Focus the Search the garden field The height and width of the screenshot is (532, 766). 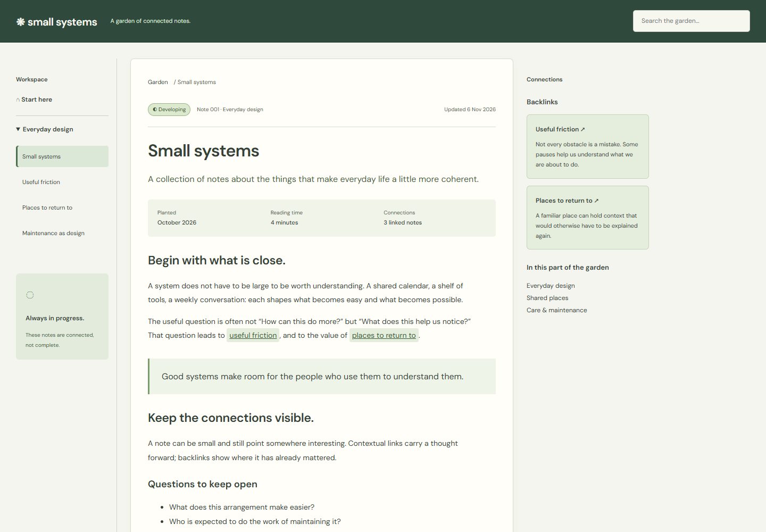pos(691,21)
